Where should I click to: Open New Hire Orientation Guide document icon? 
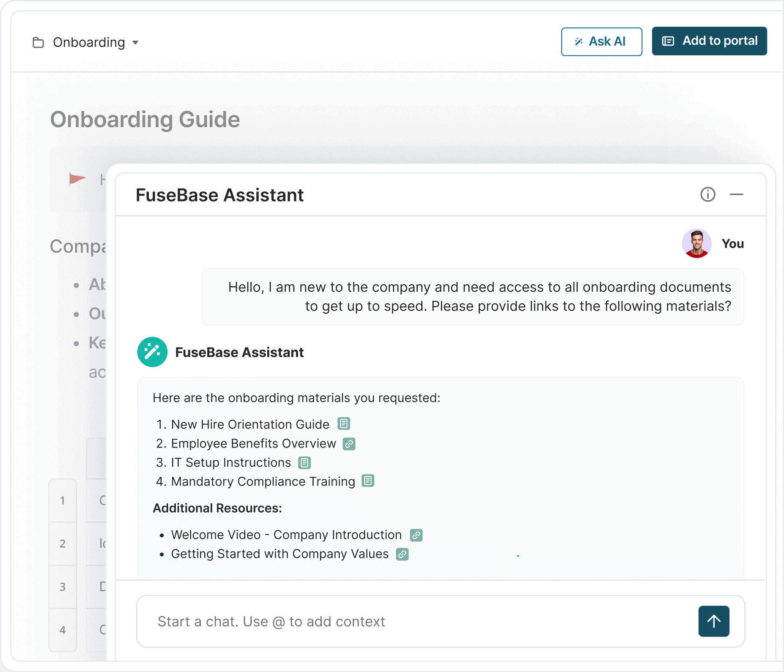pyautogui.click(x=344, y=423)
